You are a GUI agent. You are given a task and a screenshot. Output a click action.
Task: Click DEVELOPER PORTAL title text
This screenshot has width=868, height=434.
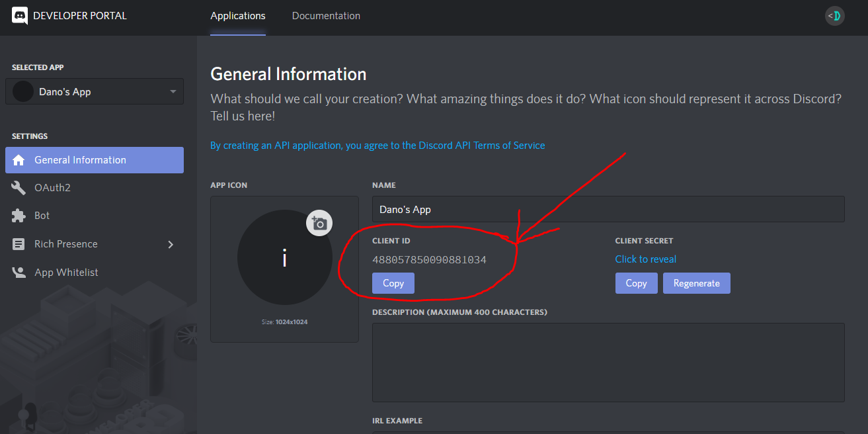(x=79, y=16)
